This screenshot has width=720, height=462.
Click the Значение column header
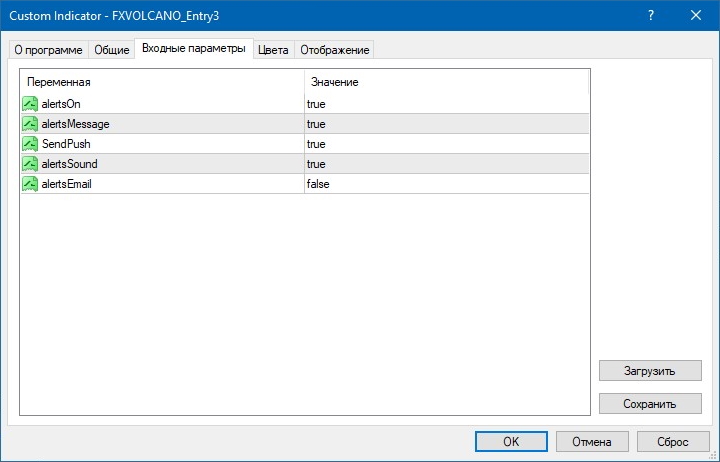pyautogui.click(x=446, y=81)
